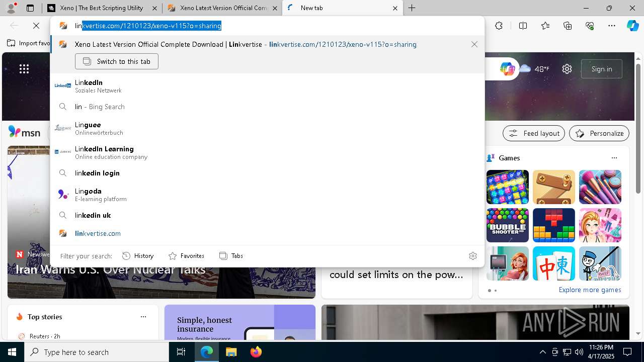
Task: Open a new tab with plus button
Action: coord(412,8)
